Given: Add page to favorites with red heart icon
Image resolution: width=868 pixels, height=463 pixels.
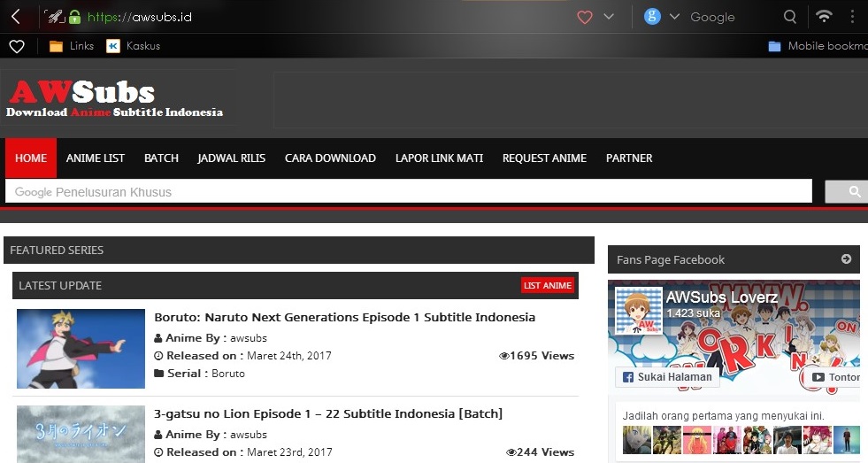Looking at the screenshot, I should tap(585, 17).
